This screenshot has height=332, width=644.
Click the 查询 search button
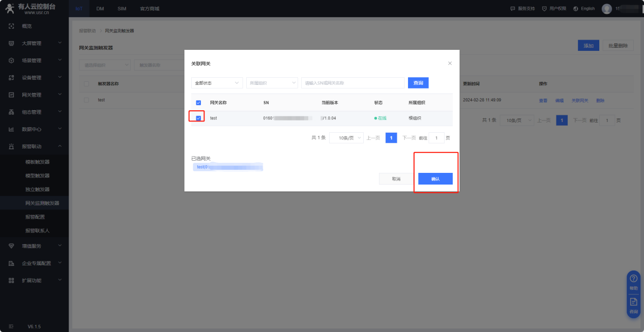click(x=418, y=83)
